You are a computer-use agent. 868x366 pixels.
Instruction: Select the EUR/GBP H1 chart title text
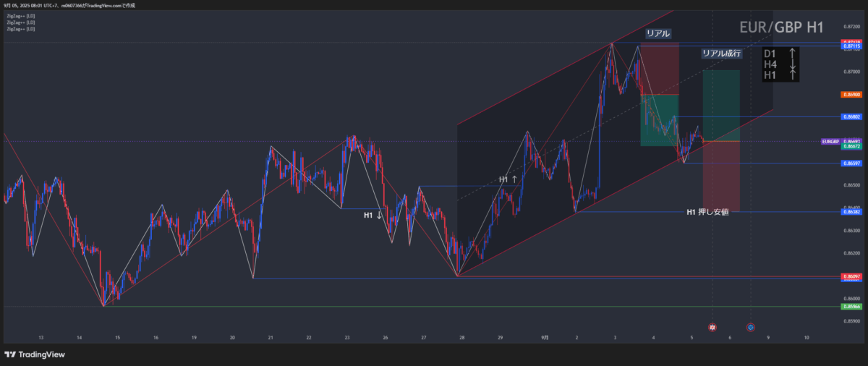[x=781, y=27]
